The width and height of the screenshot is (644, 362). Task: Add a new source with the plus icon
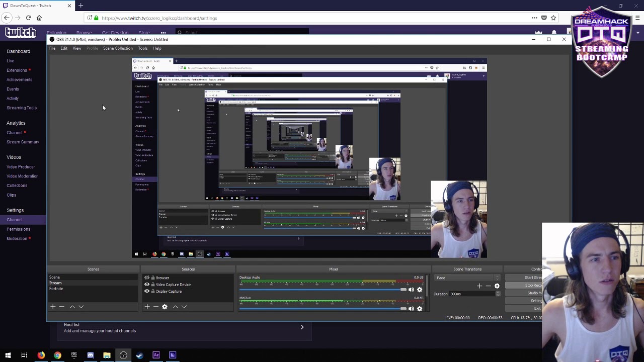tap(147, 307)
